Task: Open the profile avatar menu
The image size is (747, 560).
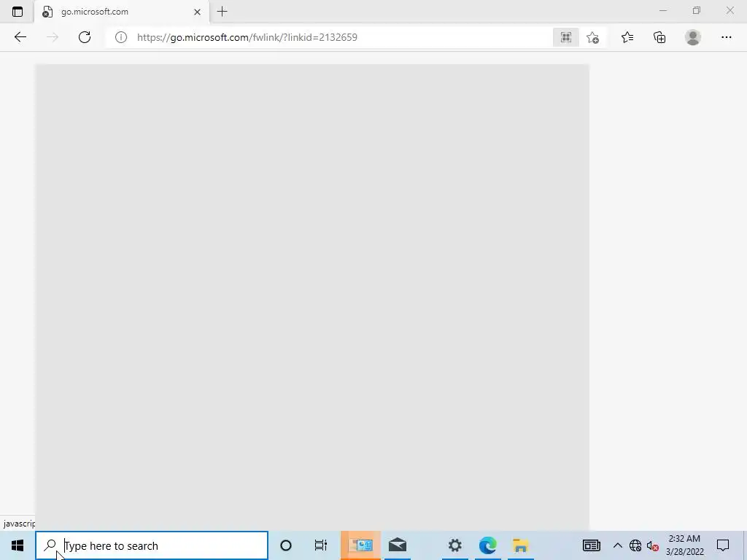Action: click(693, 37)
